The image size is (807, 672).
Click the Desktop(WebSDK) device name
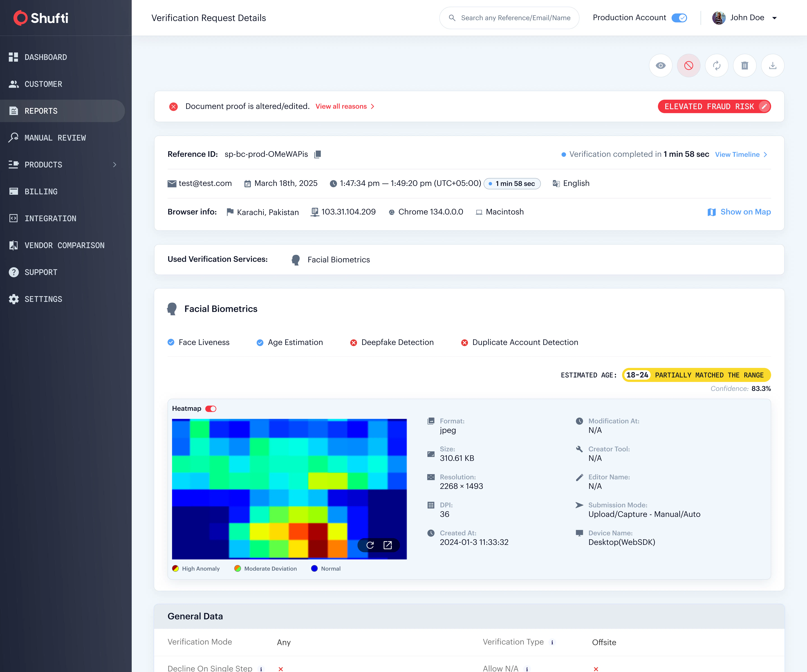(622, 542)
